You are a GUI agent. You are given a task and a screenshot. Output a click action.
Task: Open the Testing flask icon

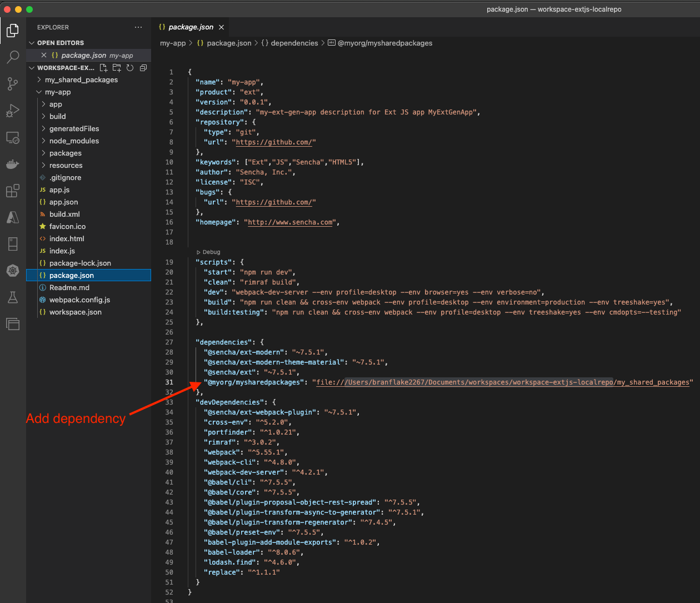pos(13,297)
